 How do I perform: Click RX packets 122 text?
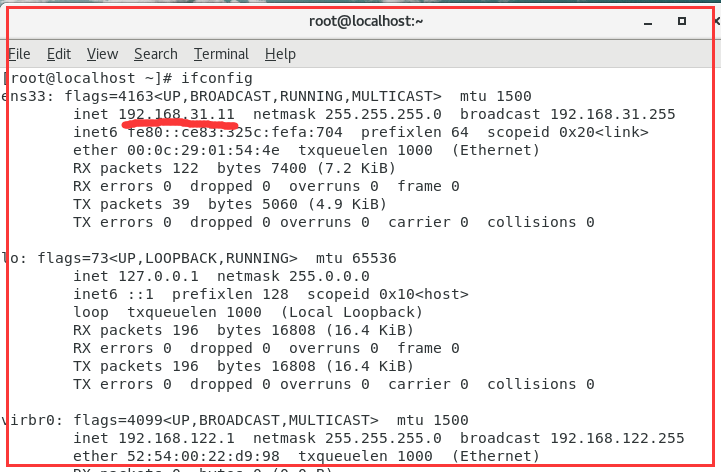pos(136,168)
